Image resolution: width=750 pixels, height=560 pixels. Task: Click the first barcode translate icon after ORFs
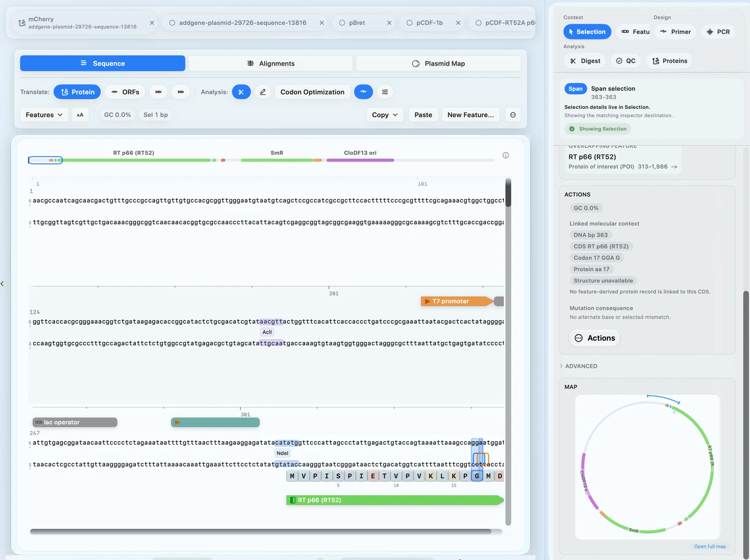158,92
